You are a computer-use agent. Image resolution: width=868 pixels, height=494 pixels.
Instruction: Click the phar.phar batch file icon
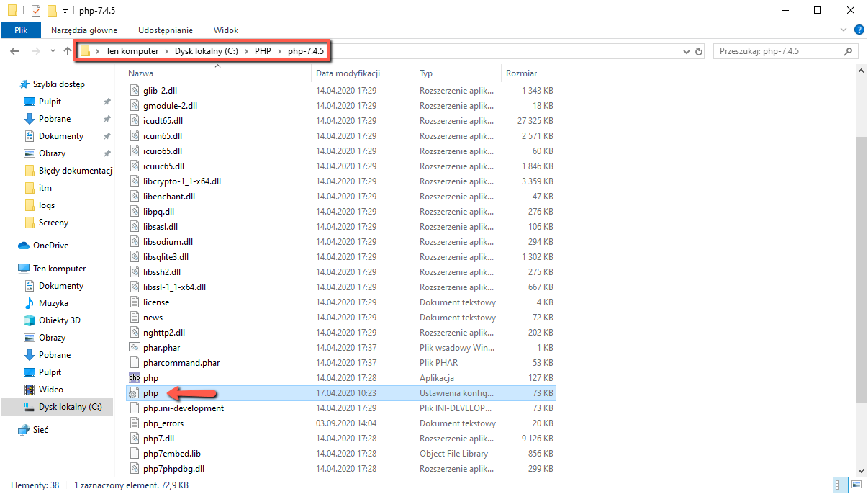pos(134,348)
